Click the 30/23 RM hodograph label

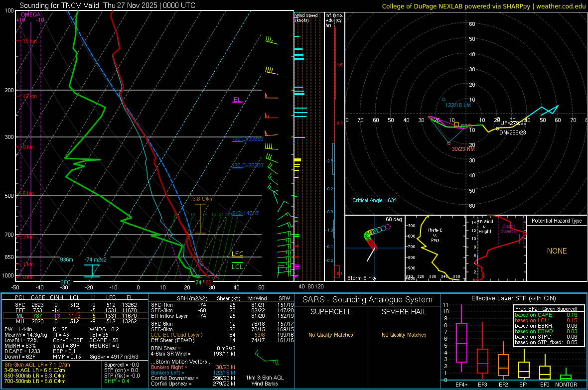[x=463, y=149]
